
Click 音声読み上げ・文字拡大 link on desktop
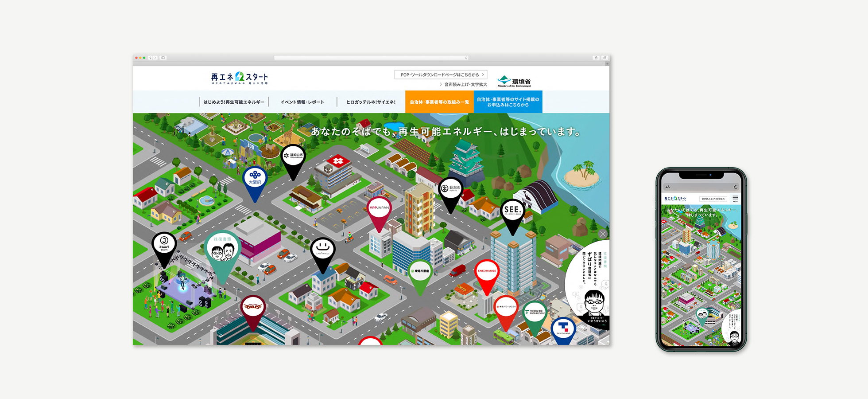(x=464, y=84)
